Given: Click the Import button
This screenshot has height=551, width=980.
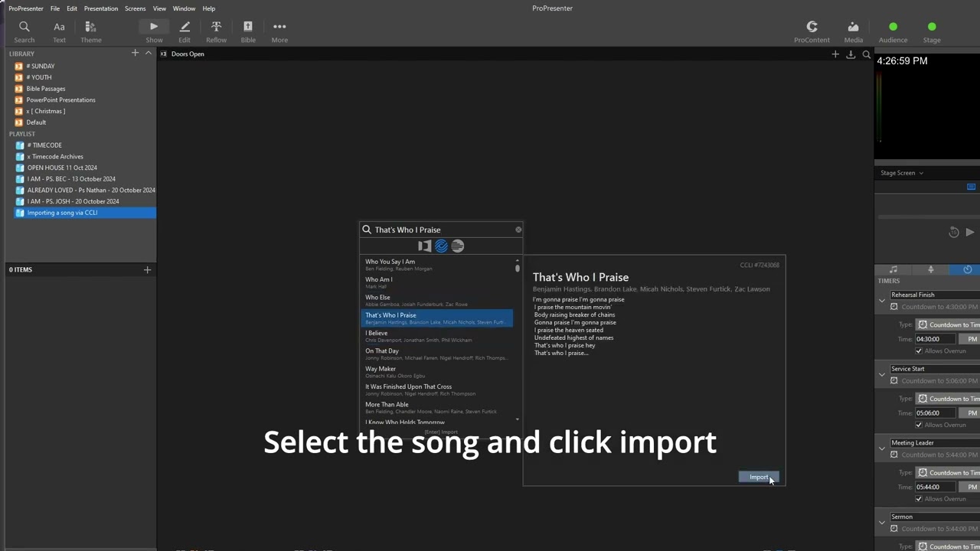Looking at the screenshot, I should [x=759, y=477].
